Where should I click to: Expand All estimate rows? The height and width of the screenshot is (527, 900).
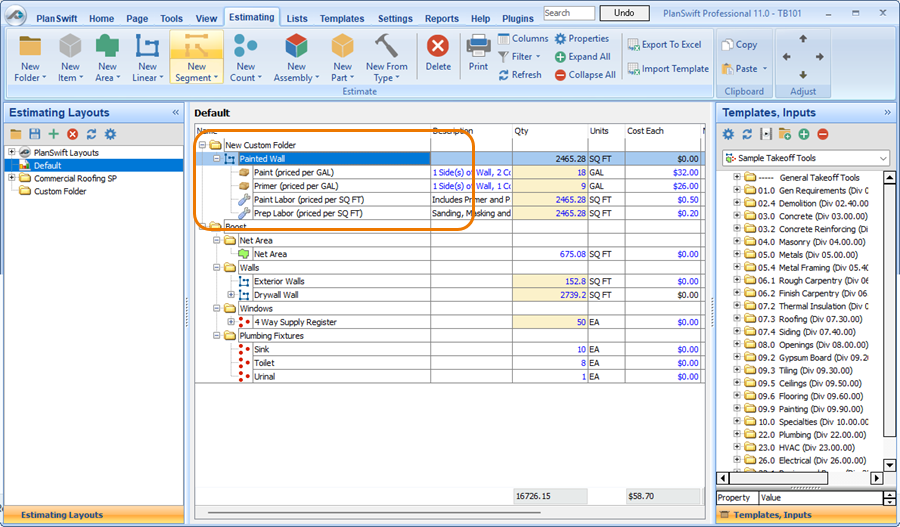tap(582, 56)
